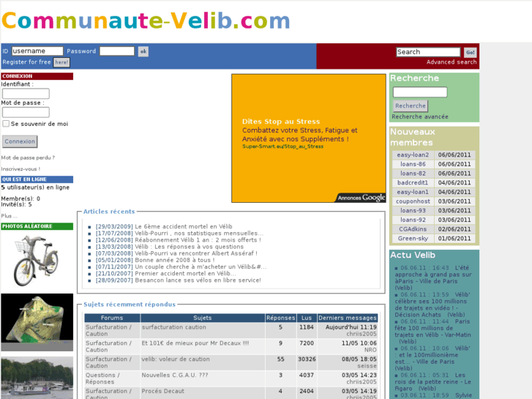Screen dimensions: 532x399
Task: Click the 'Go!' search button
Action: [471, 52]
